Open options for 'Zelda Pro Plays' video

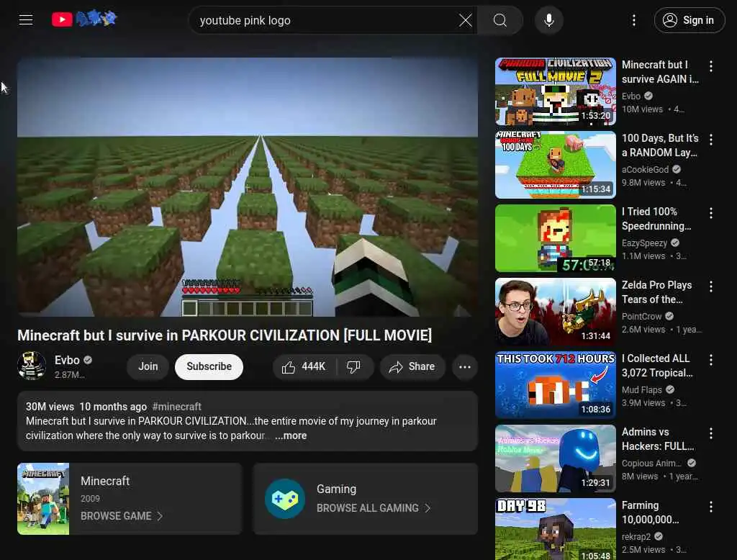[x=711, y=286]
